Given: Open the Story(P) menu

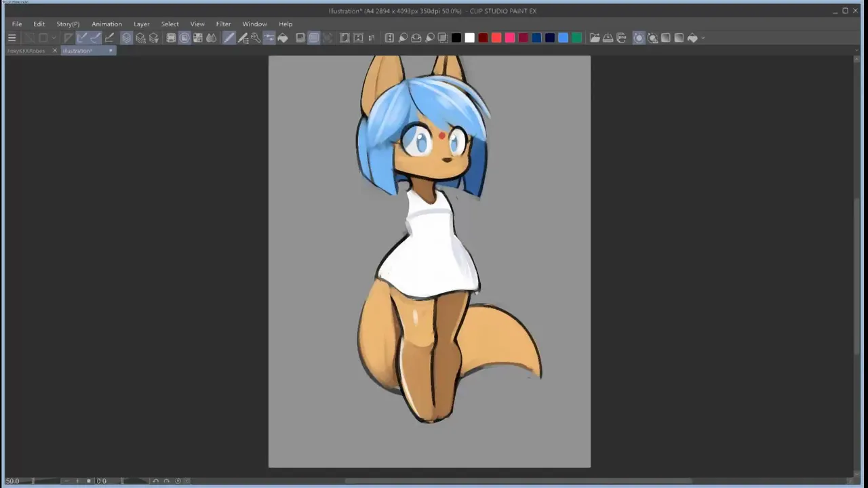Looking at the screenshot, I should tap(68, 24).
